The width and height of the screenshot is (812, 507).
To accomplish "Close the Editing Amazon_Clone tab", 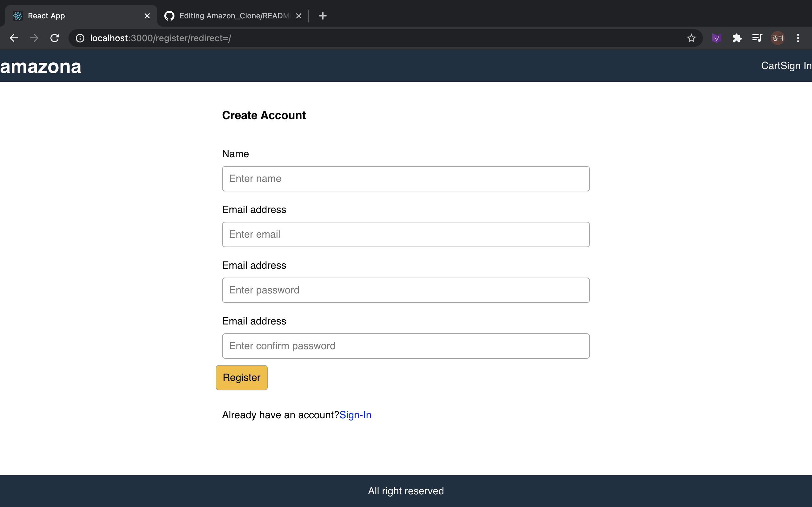I will (298, 16).
